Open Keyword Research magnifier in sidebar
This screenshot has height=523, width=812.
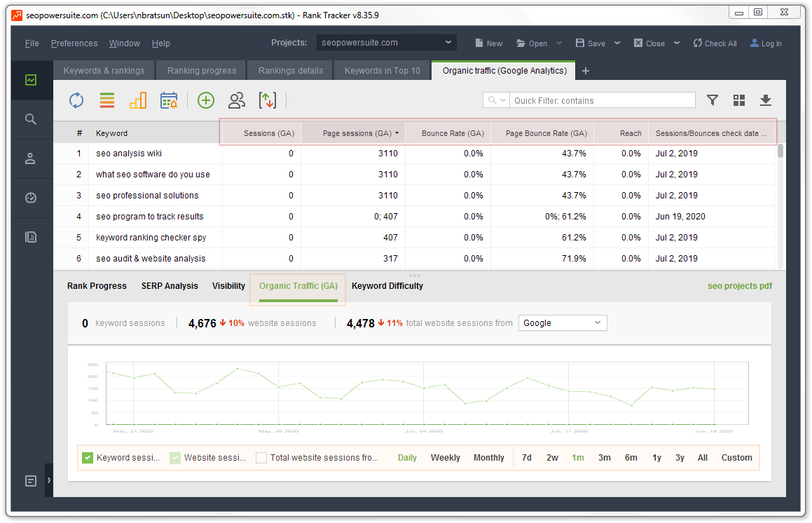tap(31, 119)
